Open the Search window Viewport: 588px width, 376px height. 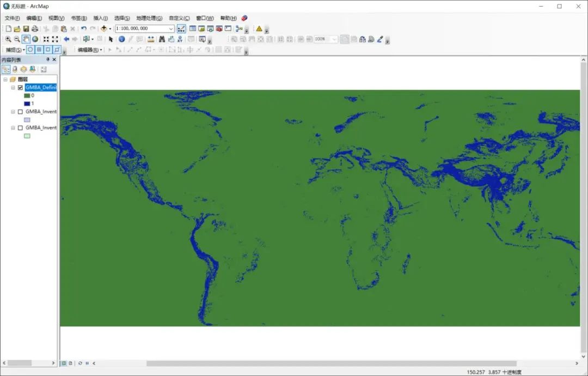pyautogui.click(x=210, y=28)
